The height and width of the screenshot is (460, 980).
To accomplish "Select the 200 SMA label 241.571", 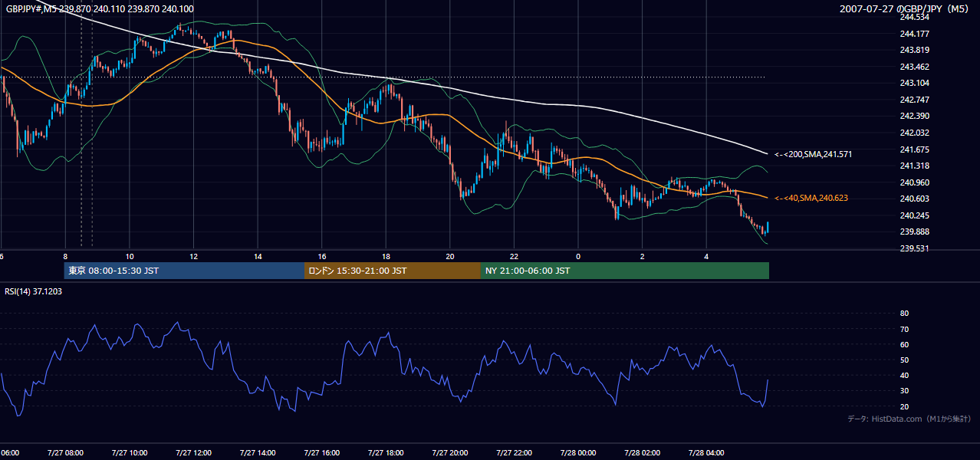I will [813, 154].
